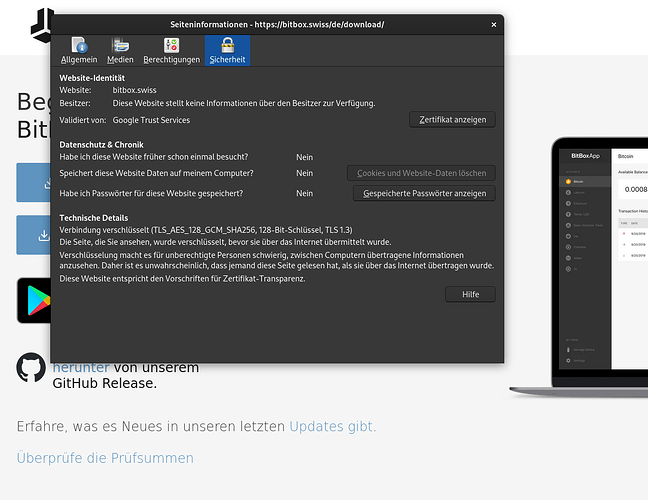Click the 'Datenschutz & Chronik' heading
648x500 pixels.
pos(101,145)
